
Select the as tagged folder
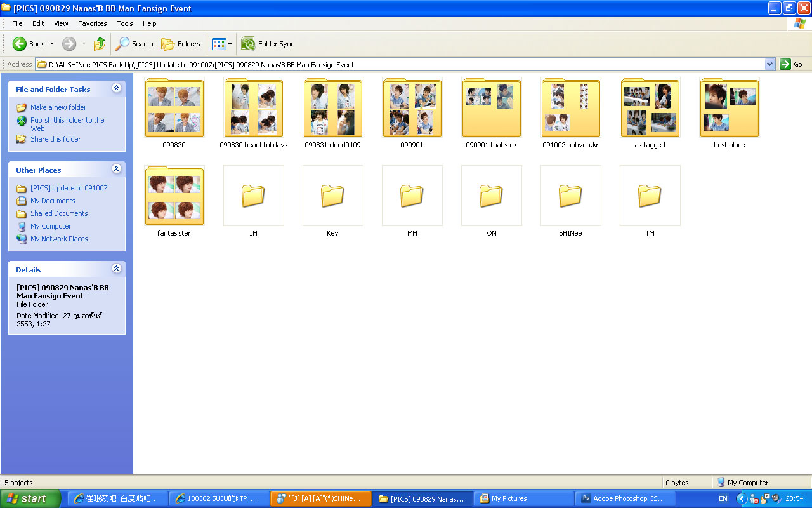point(650,108)
